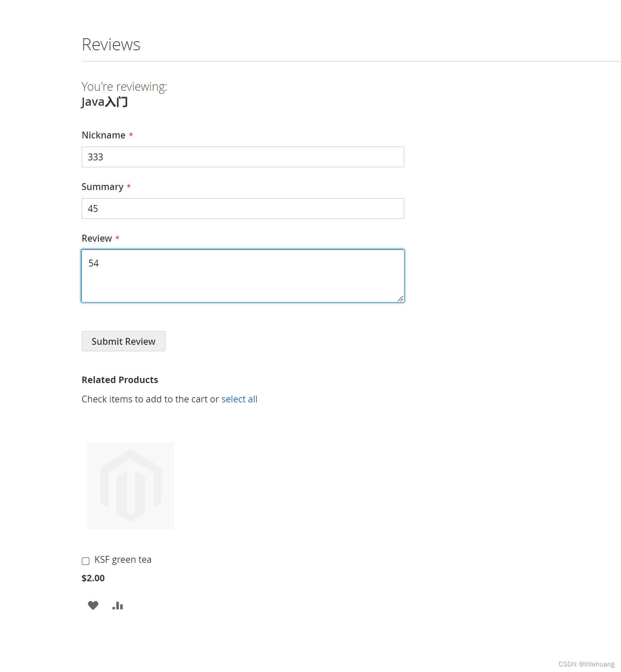
Task: Click the Nickname field label
Action: tap(104, 135)
